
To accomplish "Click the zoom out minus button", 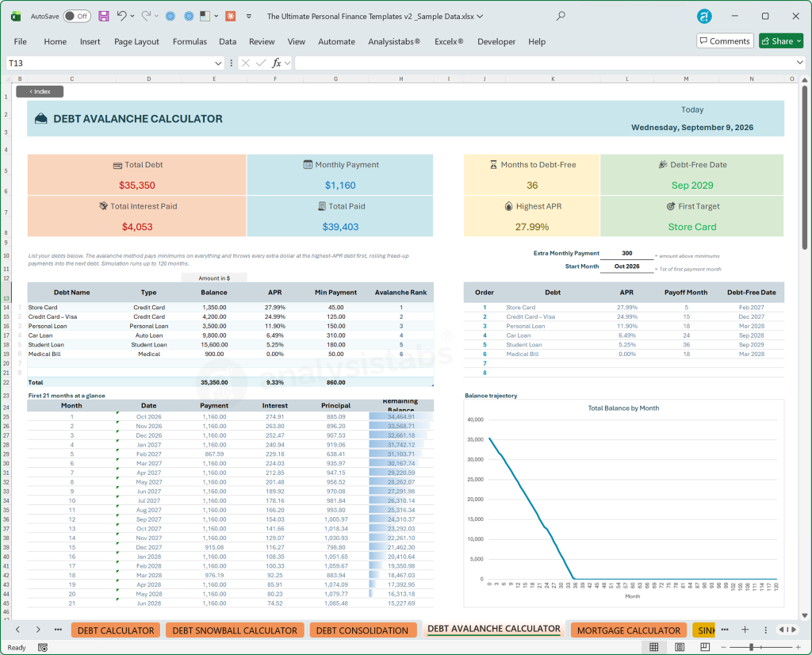I will [x=724, y=647].
